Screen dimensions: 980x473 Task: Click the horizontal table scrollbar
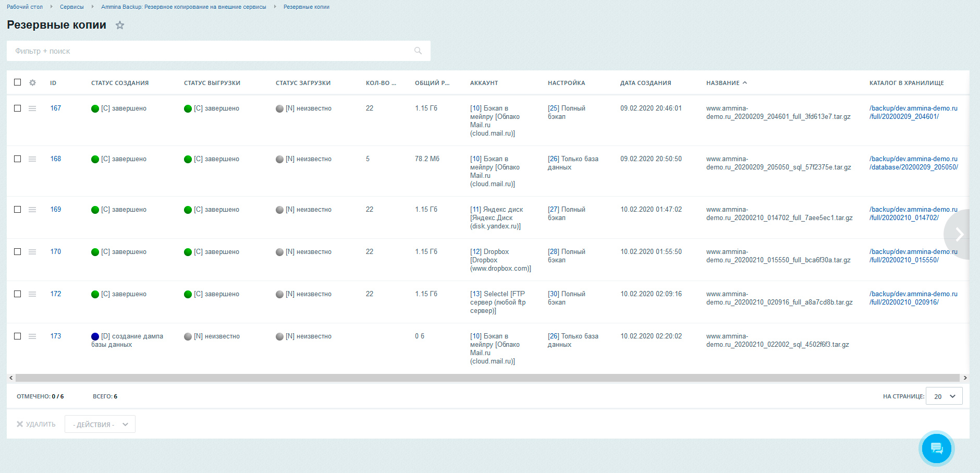pyautogui.click(x=487, y=378)
